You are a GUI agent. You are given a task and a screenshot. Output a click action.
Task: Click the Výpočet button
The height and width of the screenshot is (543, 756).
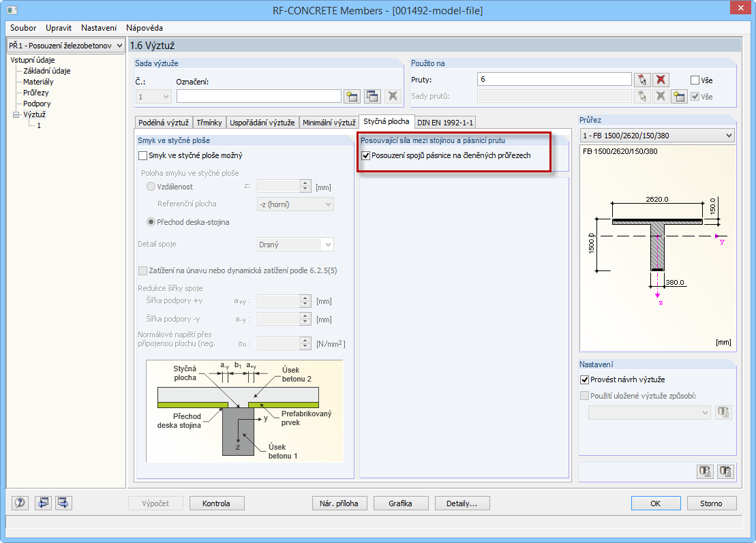[x=155, y=503]
